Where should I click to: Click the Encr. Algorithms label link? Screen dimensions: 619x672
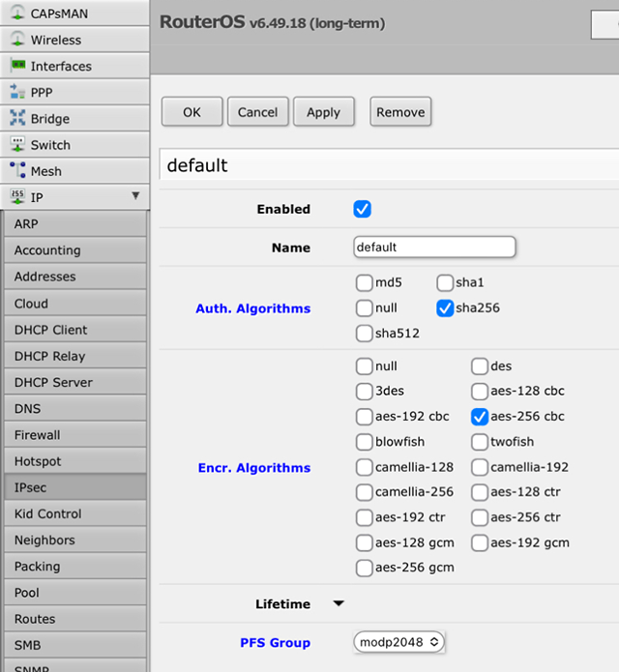(254, 468)
